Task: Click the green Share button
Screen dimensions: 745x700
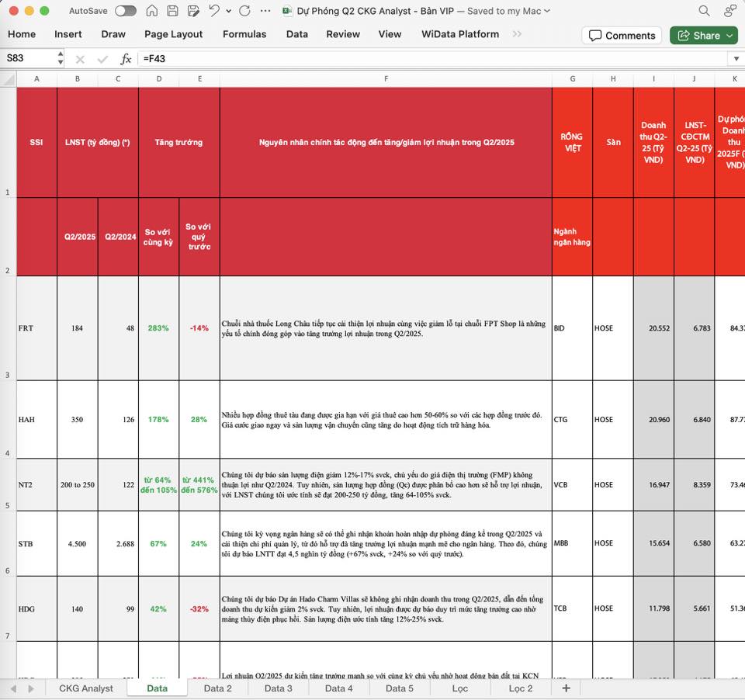Action: pos(704,35)
